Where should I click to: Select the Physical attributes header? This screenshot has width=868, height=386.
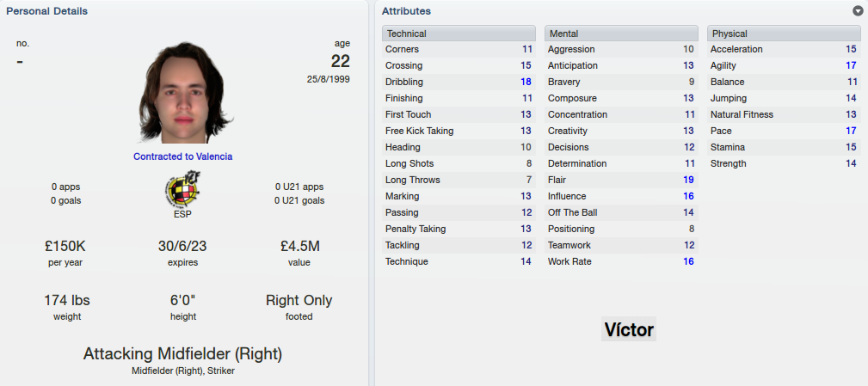coord(784,34)
